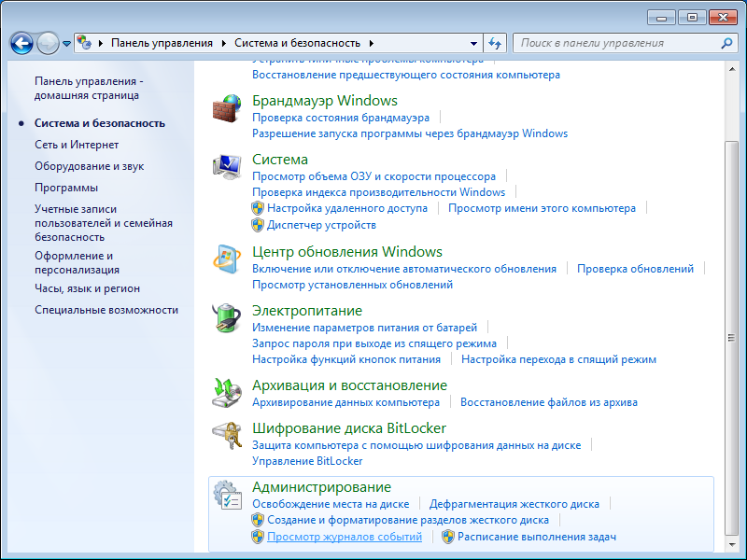Viewport: 747px width, 560px height.
Task: Open the Система heading link
Action: coord(279,160)
